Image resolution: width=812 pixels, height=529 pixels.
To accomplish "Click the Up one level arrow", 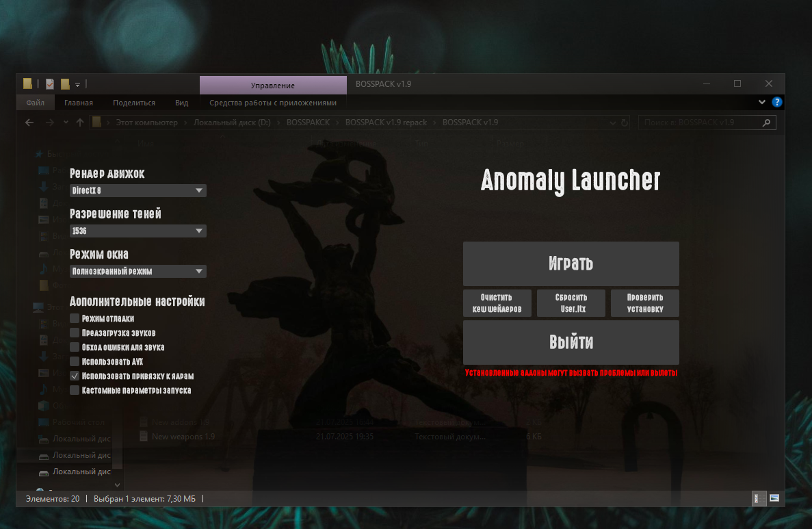I will pos(80,122).
